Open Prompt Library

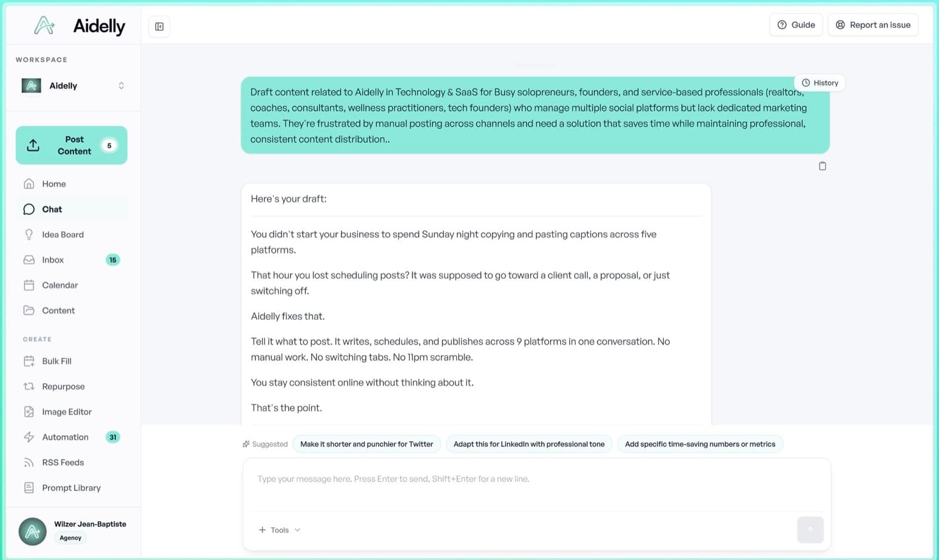point(72,488)
